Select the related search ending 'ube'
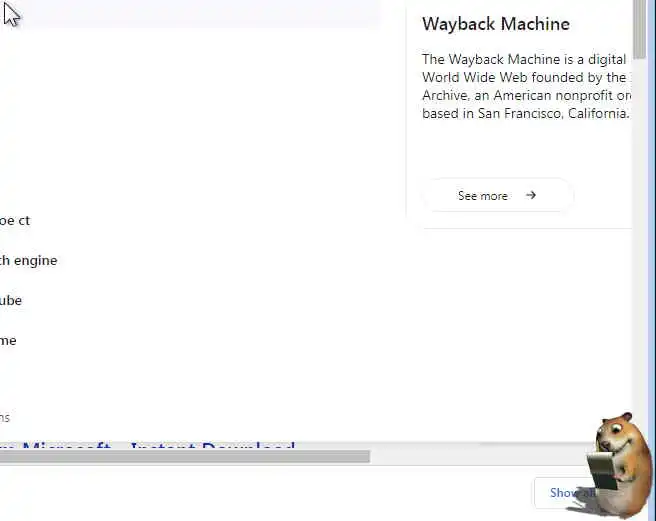The image size is (656, 521). click(x=11, y=300)
